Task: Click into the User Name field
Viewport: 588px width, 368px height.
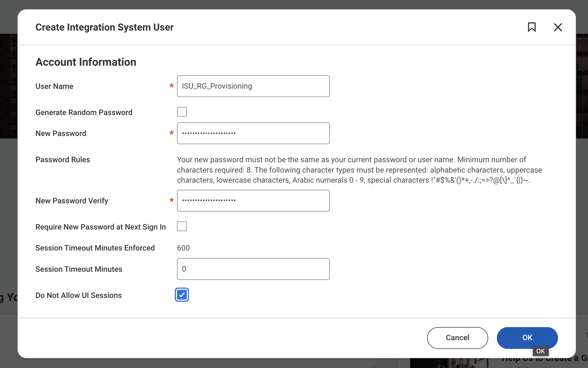Action: click(253, 86)
